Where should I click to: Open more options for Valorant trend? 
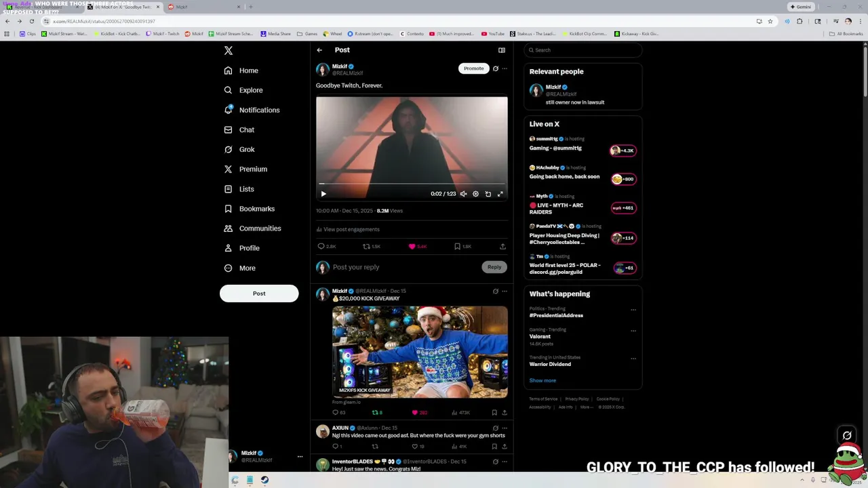[633, 331]
